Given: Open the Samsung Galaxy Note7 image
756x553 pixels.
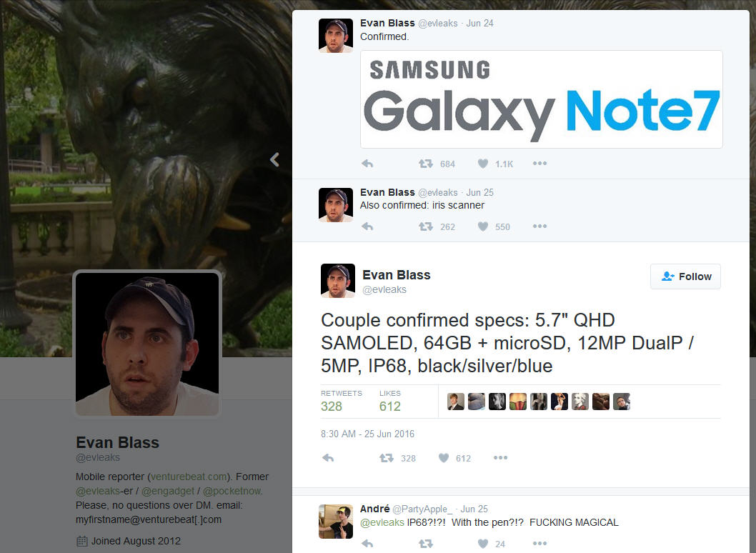Looking at the screenshot, I should tap(542, 99).
